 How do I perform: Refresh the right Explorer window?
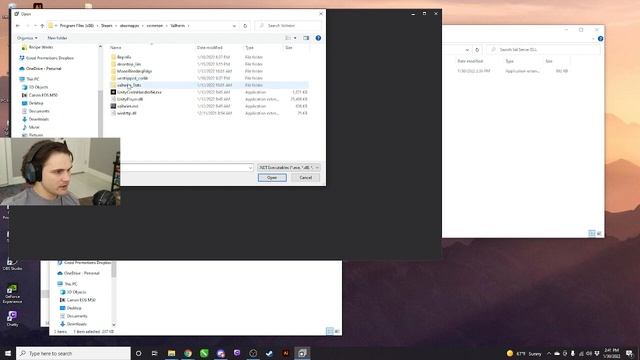[x=477, y=50]
